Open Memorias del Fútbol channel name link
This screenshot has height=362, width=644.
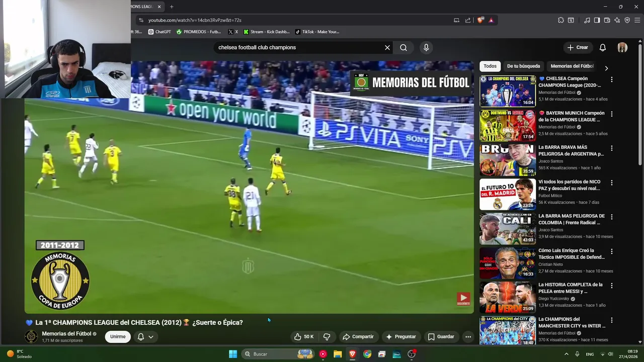click(66, 334)
